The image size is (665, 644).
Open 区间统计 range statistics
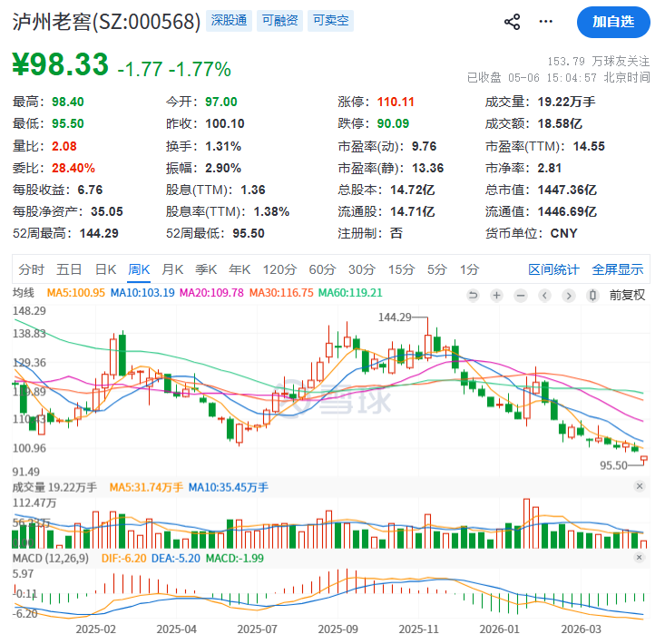(553, 269)
